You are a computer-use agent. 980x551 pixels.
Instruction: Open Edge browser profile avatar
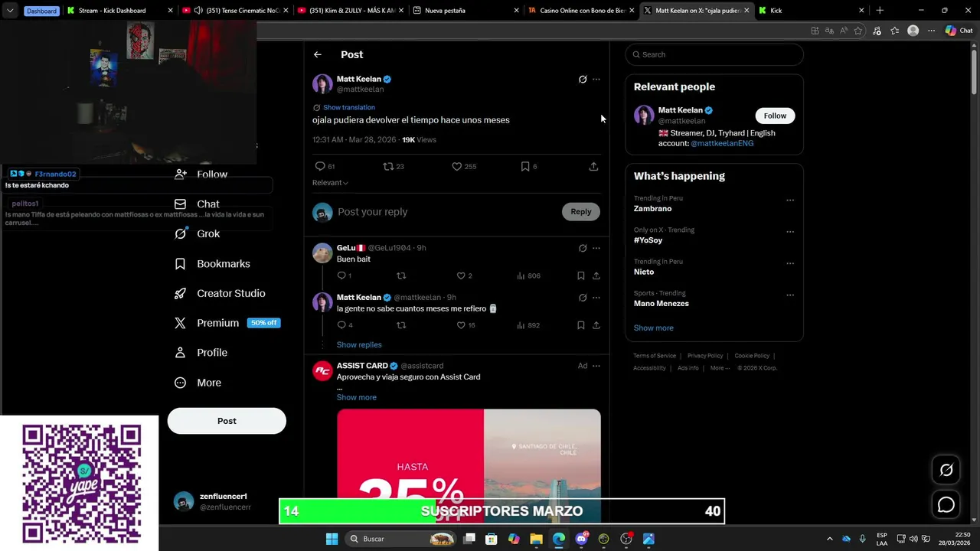(x=913, y=31)
